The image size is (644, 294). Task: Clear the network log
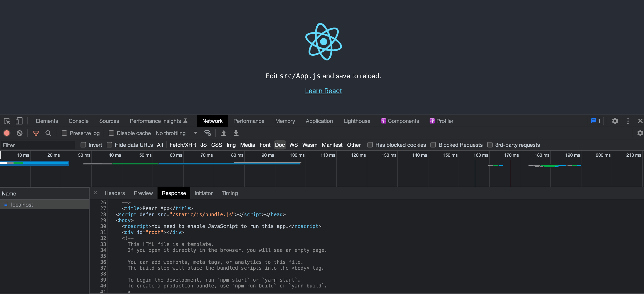tap(20, 133)
